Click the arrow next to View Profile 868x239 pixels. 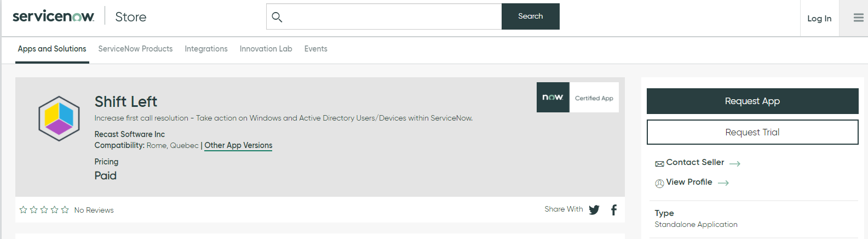723,183
